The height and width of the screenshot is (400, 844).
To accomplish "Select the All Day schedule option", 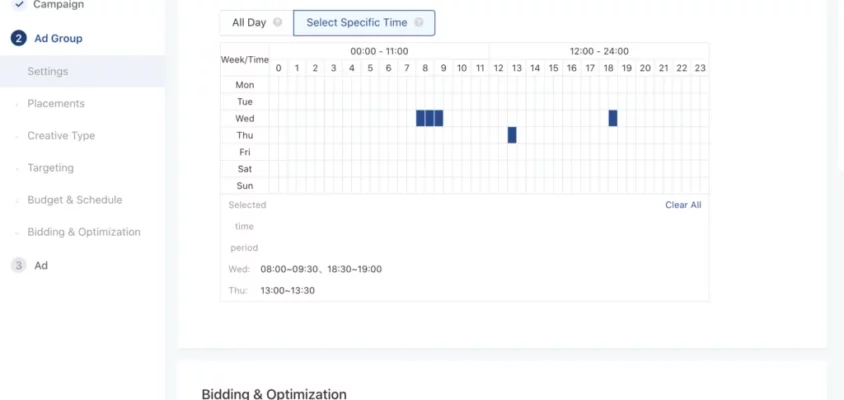I will (x=249, y=22).
